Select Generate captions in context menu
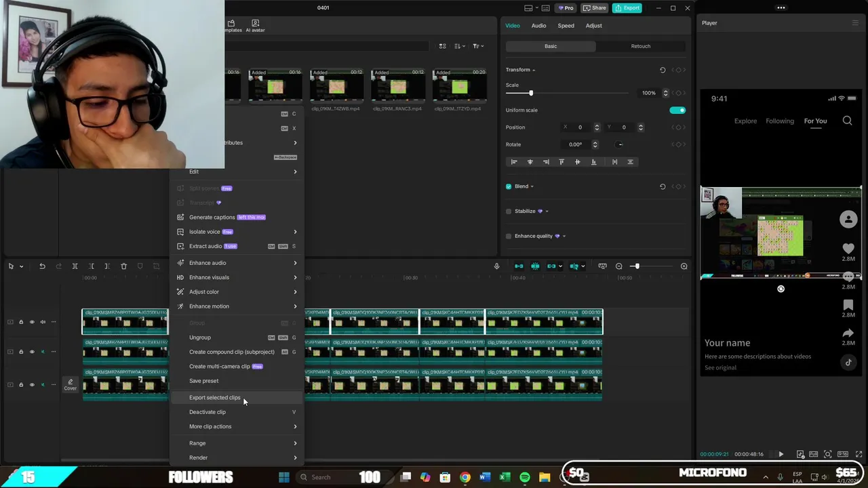868x488 pixels. [x=235, y=218]
